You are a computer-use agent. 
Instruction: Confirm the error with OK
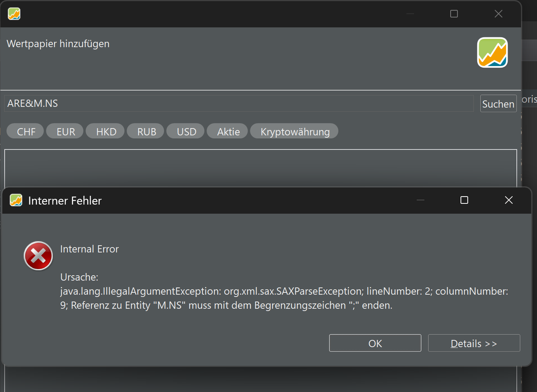pyautogui.click(x=375, y=343)
